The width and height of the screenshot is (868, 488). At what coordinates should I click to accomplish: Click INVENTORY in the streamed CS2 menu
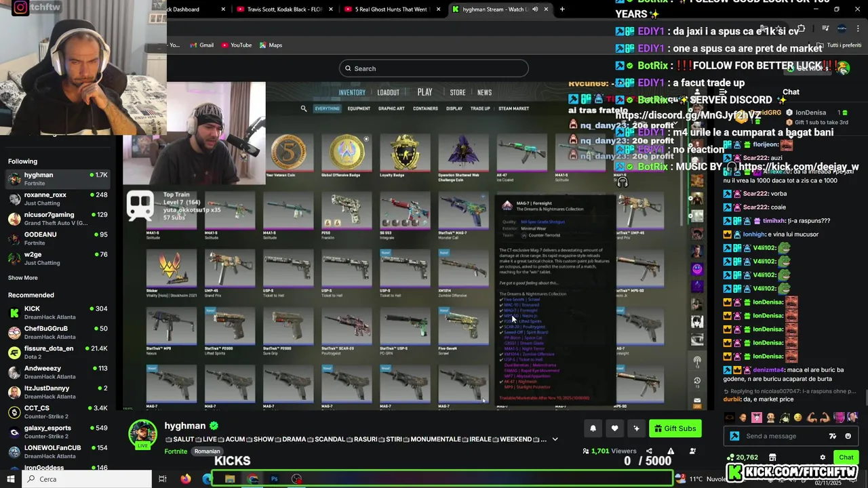352,93
